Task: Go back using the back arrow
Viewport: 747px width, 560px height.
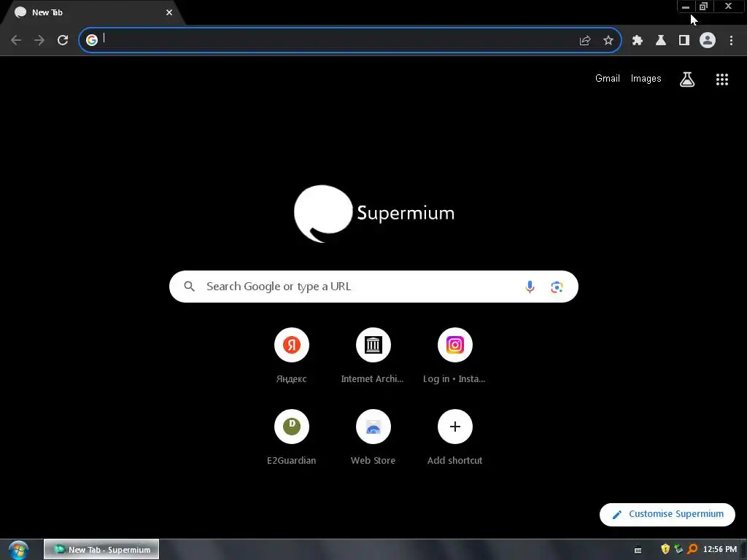Action: click(x=16, y=41)
